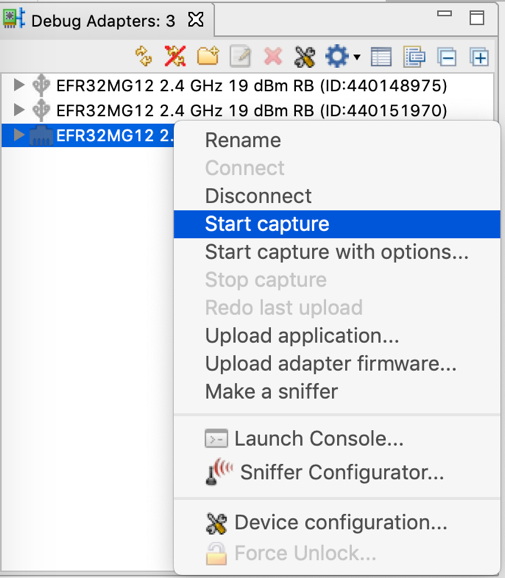Choose Device configuration... menu entry
The image size is (505, 578).
tap(337, 523)
